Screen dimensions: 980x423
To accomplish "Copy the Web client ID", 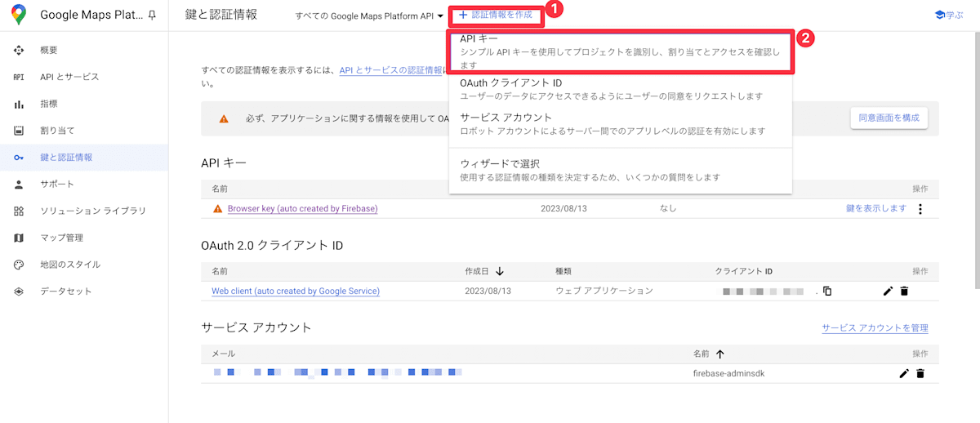I will coord(827,291).
